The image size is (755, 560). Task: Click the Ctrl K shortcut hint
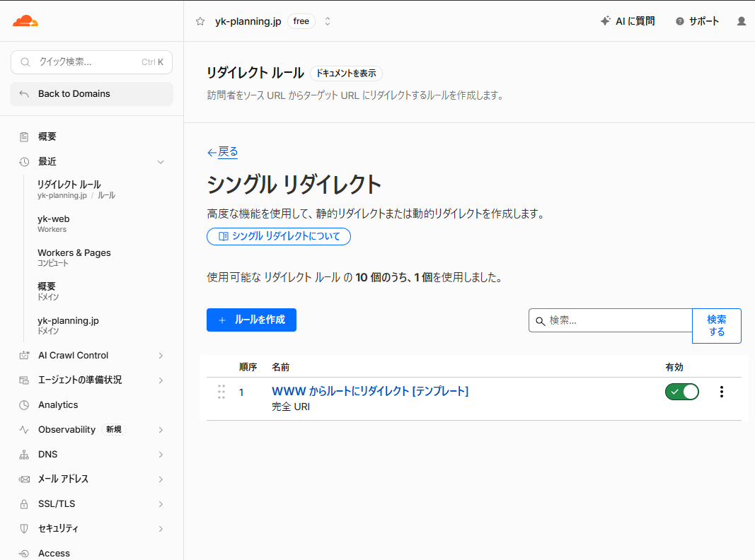tap(152, 62)
